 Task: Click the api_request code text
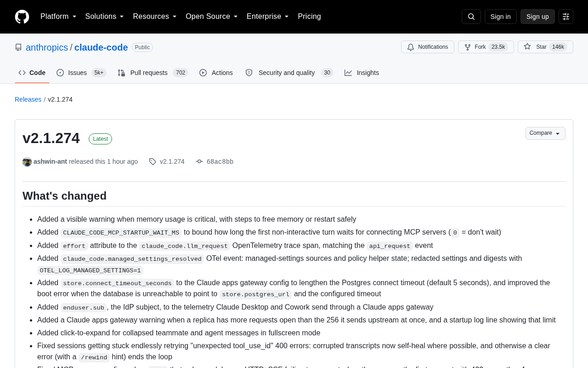click(x=390, y=246)
